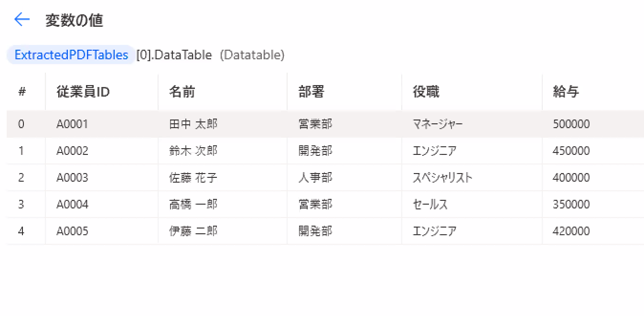
Task: Select the name cell 高橋 一郎
Action: [x=193, y=205]
